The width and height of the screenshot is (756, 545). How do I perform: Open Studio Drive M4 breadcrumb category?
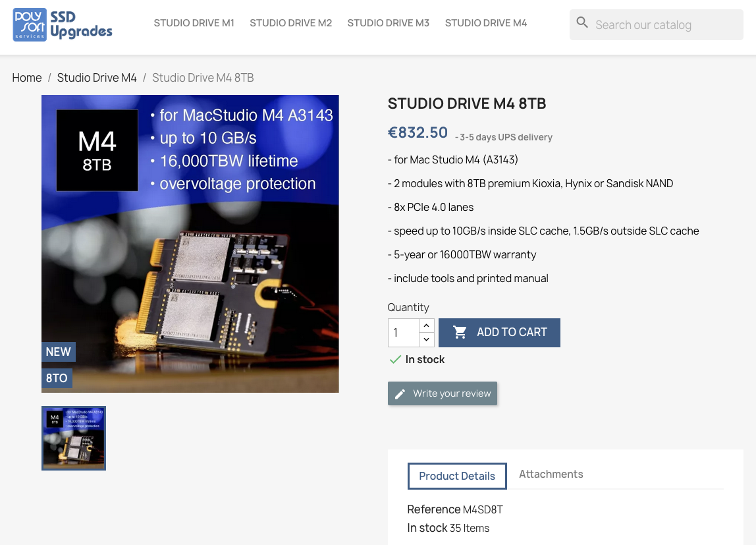97,78
